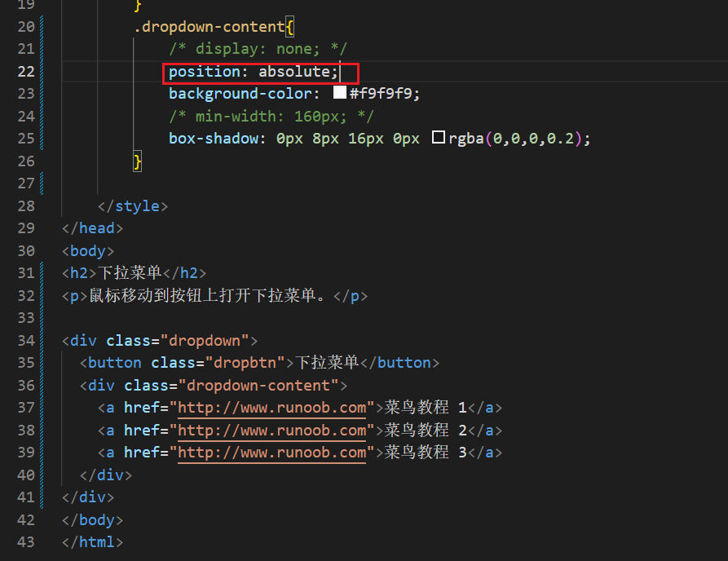Click the button class="dropbtn" tag
Image resolution: width=728 pixels, height=561 pixels.
coord(187,363)
